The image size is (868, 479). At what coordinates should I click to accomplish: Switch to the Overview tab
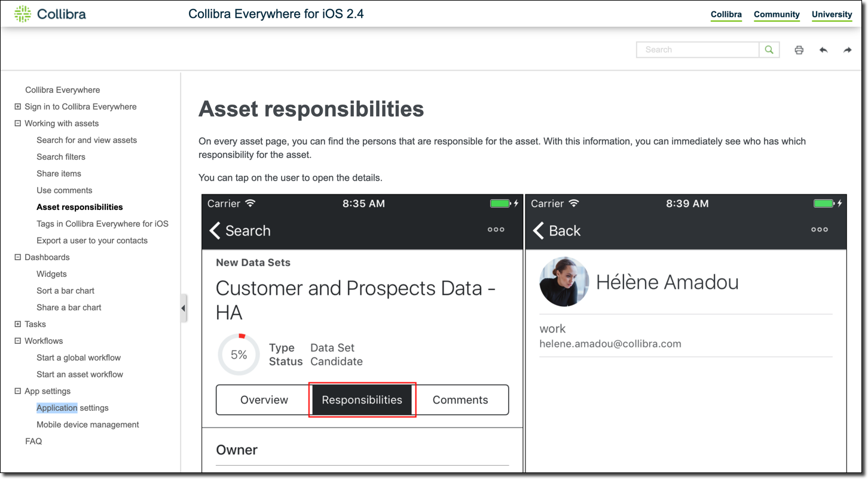[264, 400]
